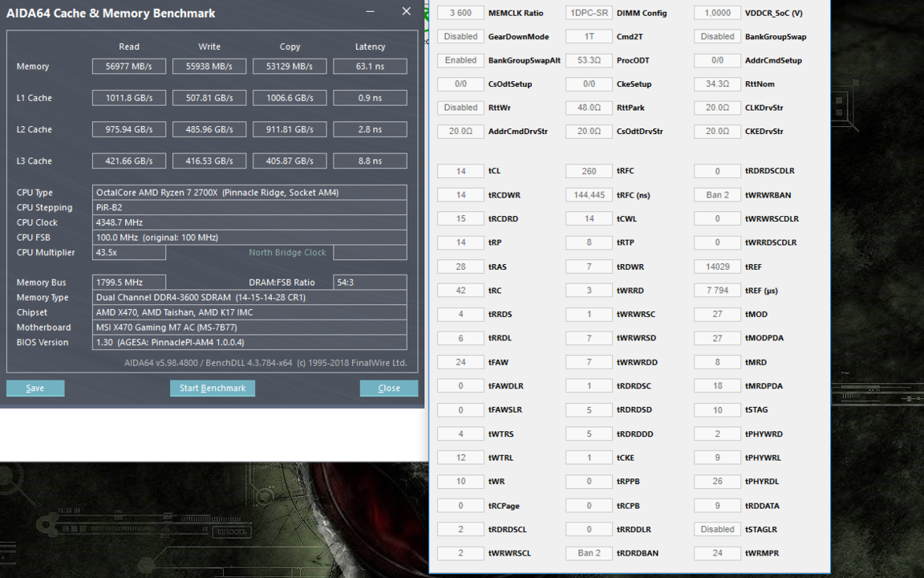Select the Memory Type field text
Viewport: 924px width, 578px height.
tap(249, 297)
